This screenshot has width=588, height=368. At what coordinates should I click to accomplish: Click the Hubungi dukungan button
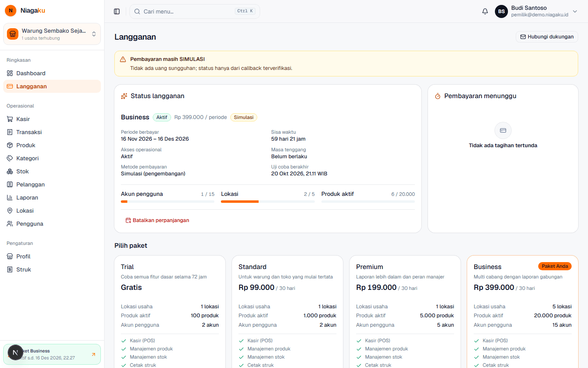(x=547, y=37)
